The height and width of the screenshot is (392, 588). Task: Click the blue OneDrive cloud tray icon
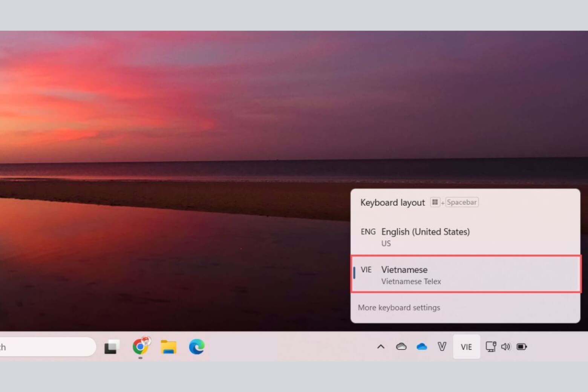[x=421, y=346]
